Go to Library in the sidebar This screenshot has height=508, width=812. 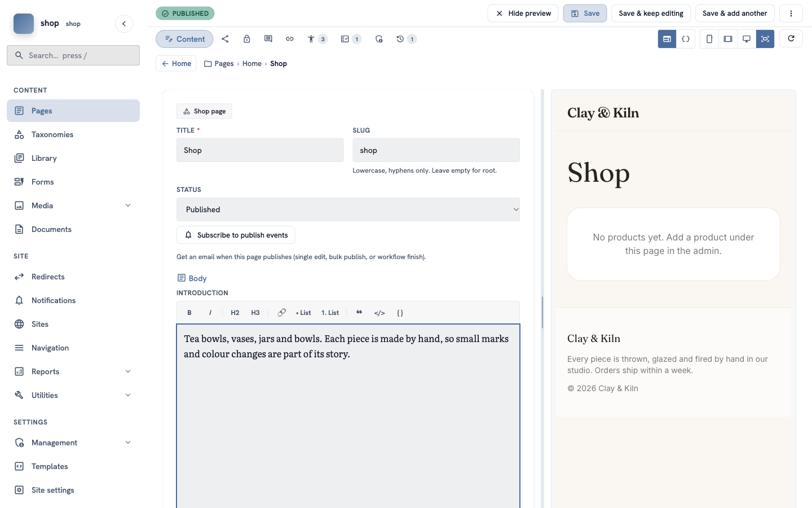[73, 158]
